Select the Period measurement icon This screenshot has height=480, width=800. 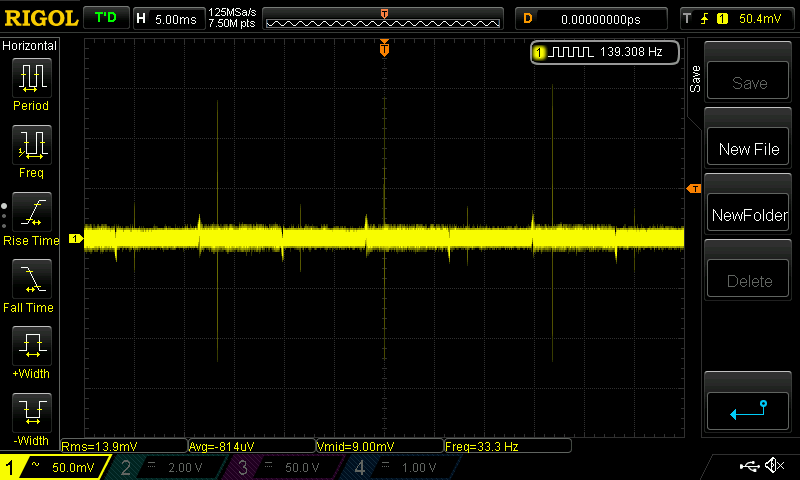tap(32, 78)
